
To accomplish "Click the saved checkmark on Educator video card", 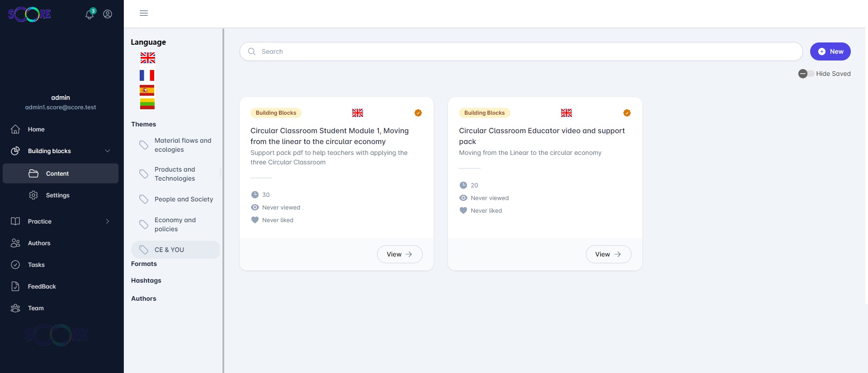I will tap(627, 113).
